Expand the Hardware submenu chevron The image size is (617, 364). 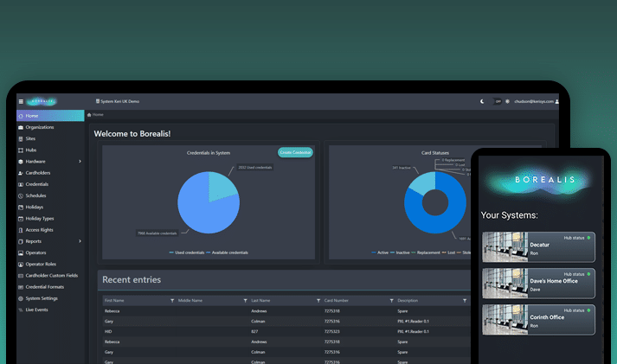[80, 162]
